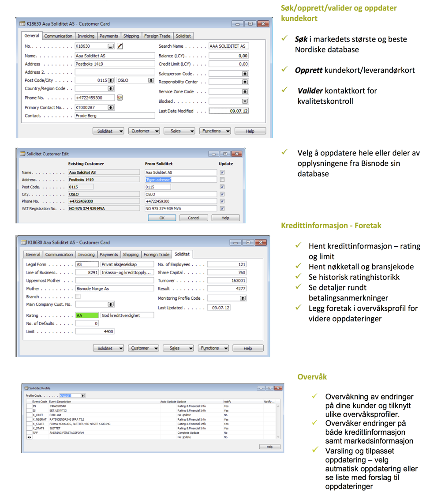Click Help in the Soliditet Profile window
Screen dimensions: 441x504
pyautogui.click(x=269, y=447)
